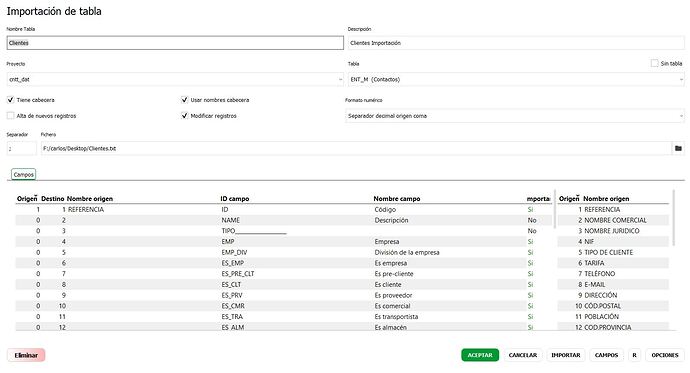Select NOMBRE JURIDICO in right list
This screenshot has height=373, width=690.
pos(613,231)
